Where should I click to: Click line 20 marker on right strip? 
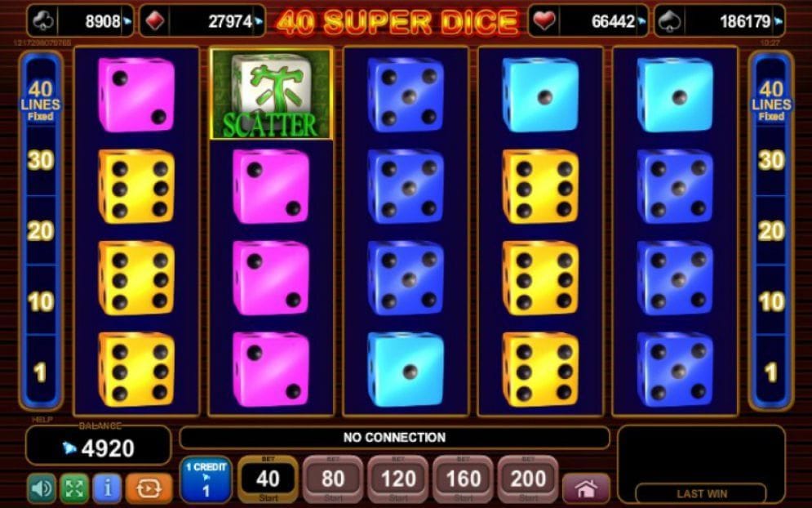[x=771, y=230]
